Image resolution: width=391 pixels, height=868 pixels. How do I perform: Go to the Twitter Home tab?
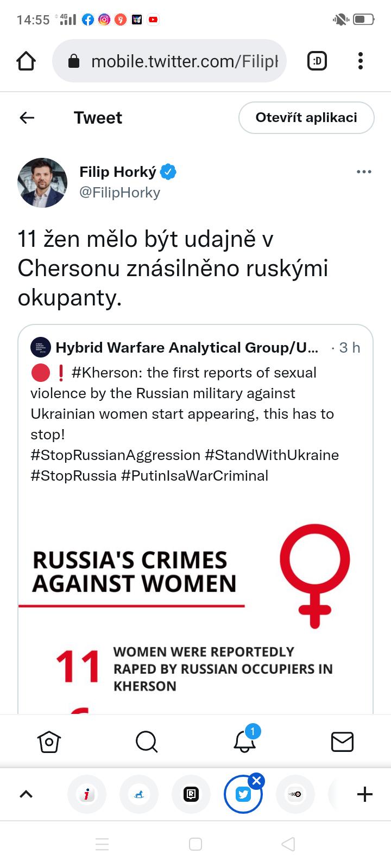(49, 742)
